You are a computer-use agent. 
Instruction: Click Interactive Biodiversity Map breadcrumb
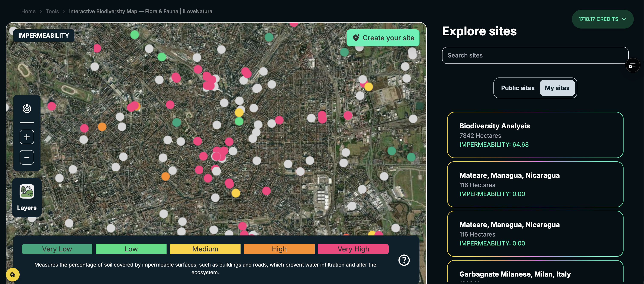point(141,11)
